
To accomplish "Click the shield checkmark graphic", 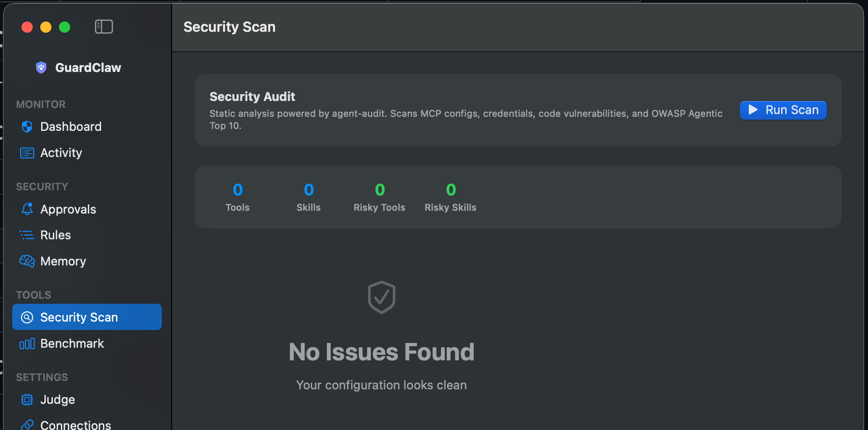I will click(381, 298).
